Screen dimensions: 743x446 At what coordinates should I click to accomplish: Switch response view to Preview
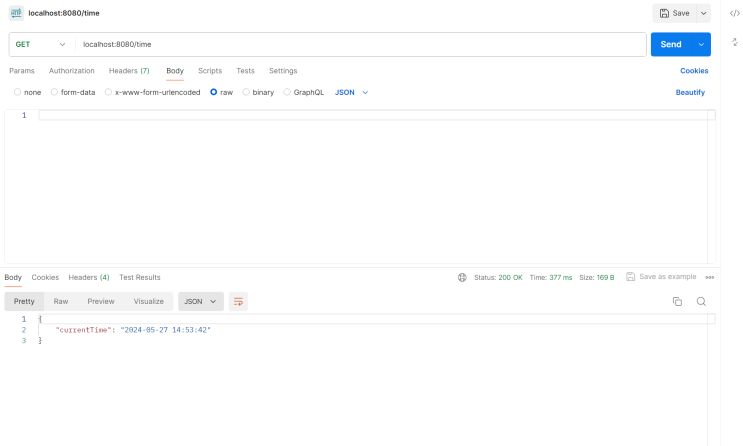(x=101, y=301)
